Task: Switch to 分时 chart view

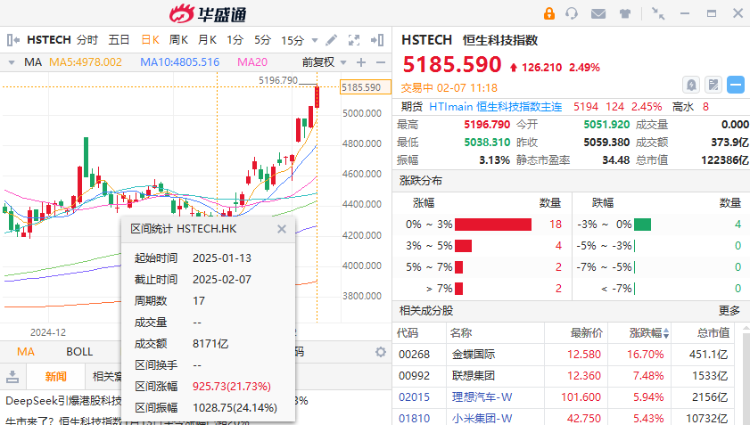Action: 87,40
